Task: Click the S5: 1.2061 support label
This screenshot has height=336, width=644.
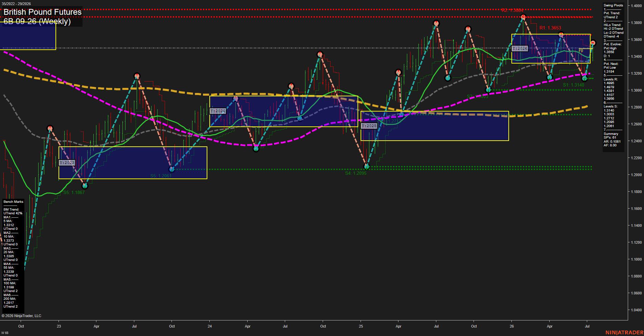Action: click(161, 176)
